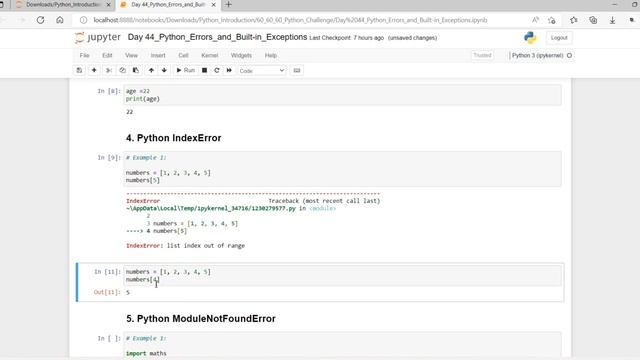Open the read aloud icon in address bar
The image size is (640, 360).
point(535,20)
